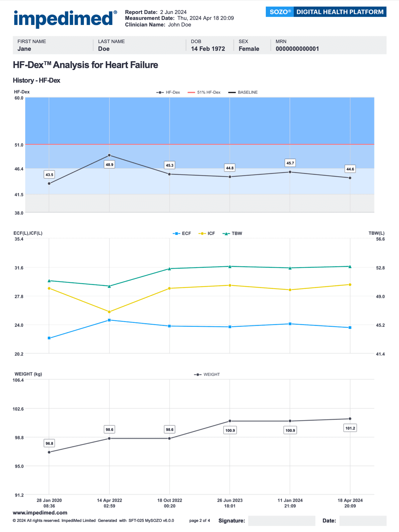Click the 101.2 weight data label
The image size is (399, 532).
click(350, 428)
